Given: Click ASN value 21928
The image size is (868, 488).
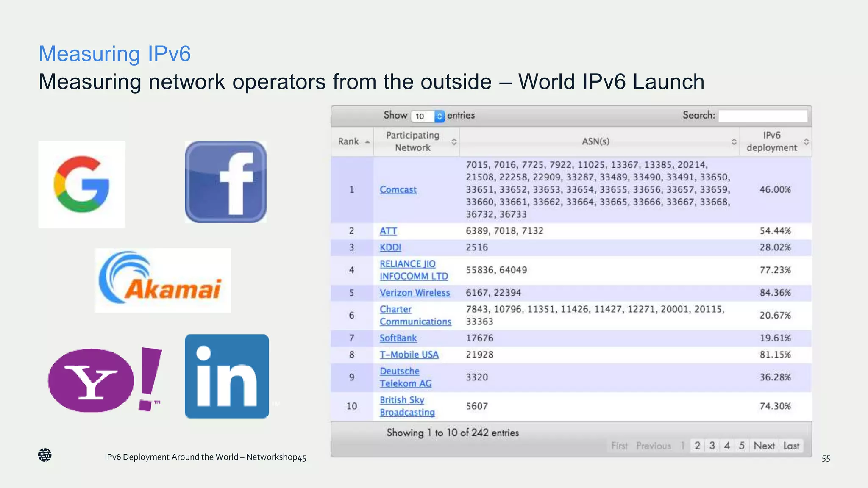Looking at the screenshot, I should [x=479, y=355].
